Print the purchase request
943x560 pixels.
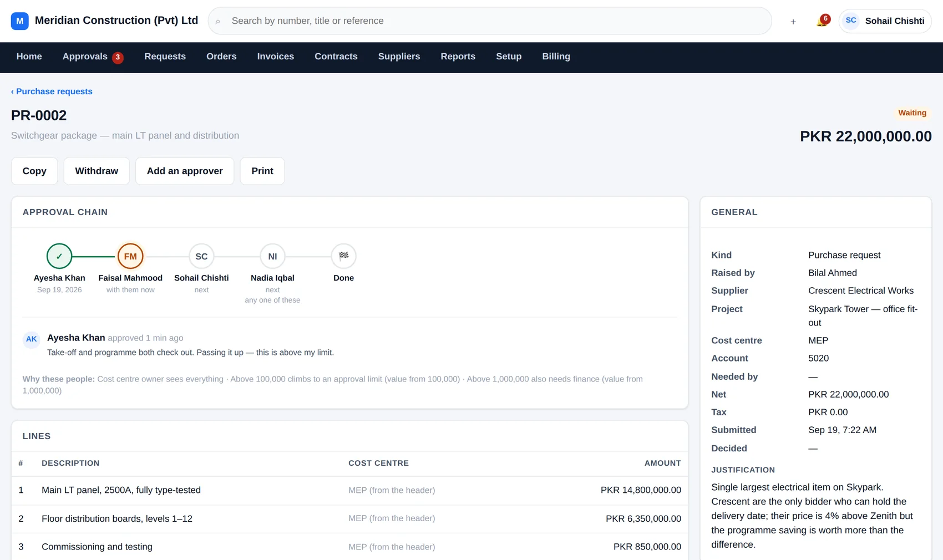click(x=262, y=171)
